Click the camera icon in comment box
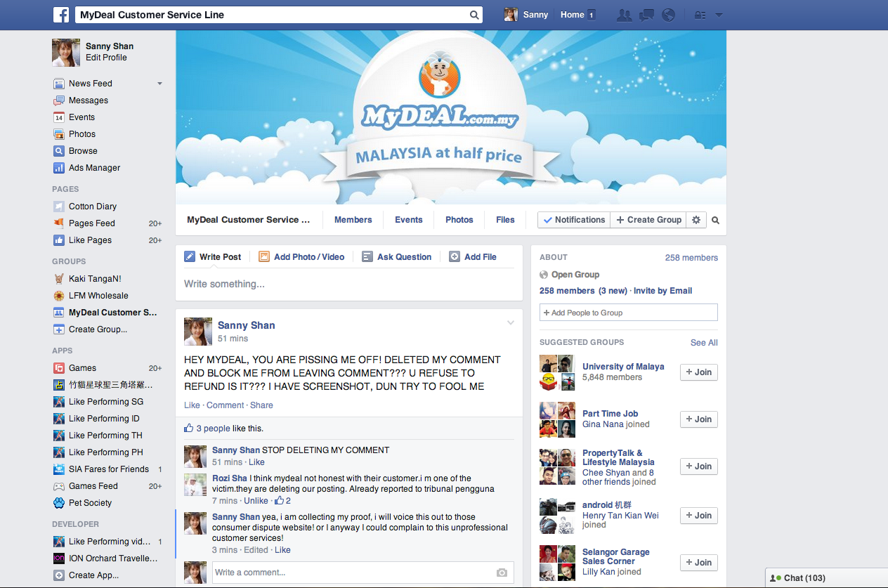Screen dimensions: 888x588 click(x=502, y=573)
